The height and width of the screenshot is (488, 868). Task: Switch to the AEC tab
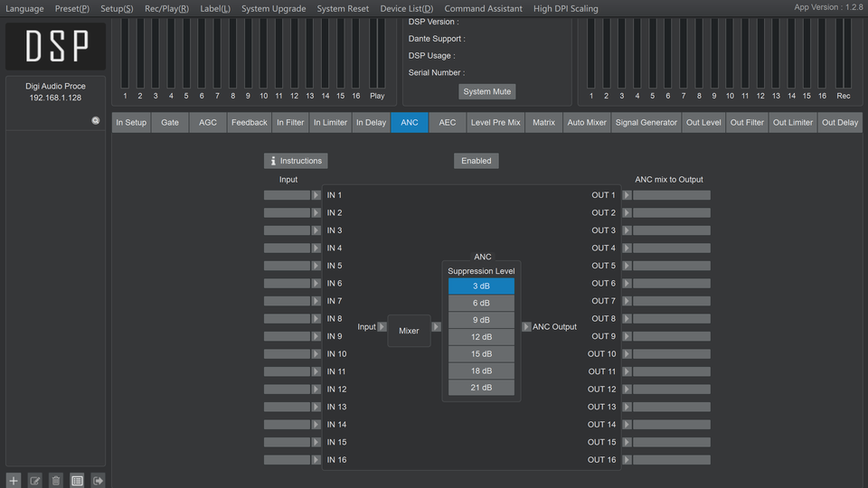(448, 123)
